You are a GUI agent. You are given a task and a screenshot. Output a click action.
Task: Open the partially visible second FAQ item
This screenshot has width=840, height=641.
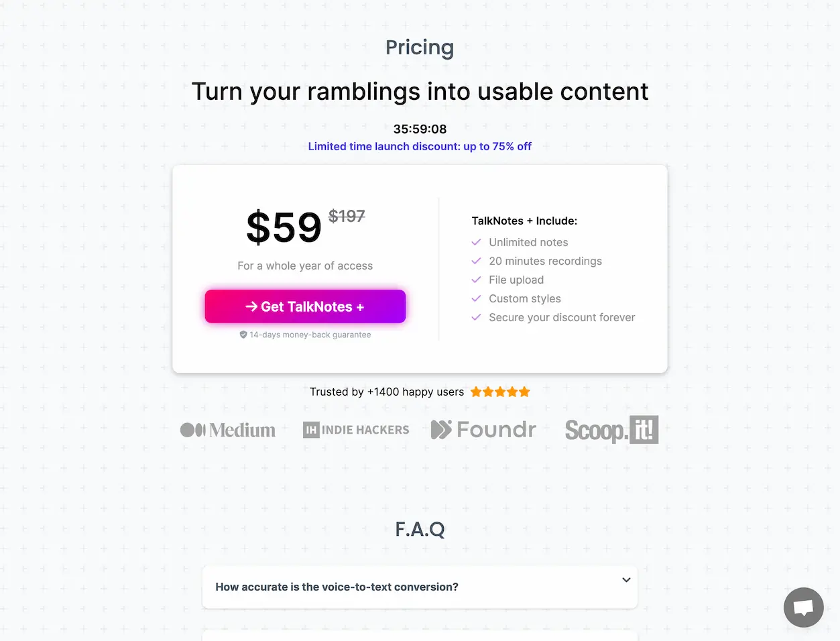[x=420, y=636]
